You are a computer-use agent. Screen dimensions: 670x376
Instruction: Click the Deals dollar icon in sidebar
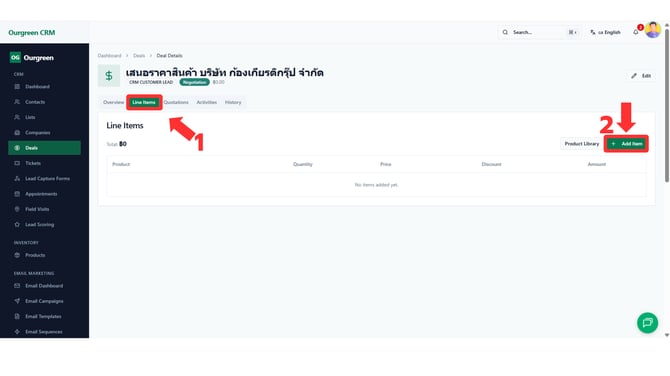point(17,148)
